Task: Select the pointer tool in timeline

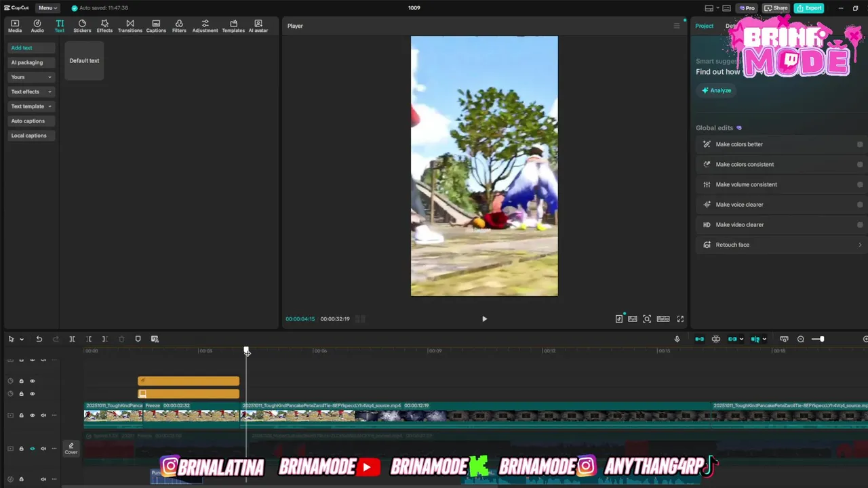Action: click(11, 339)
